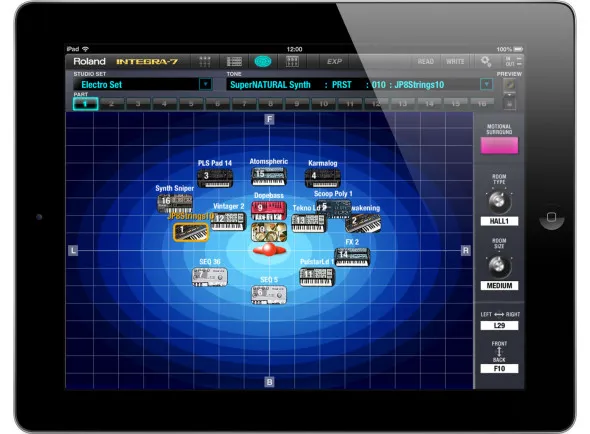
Task: Select the Motional Surround view icon
Action: point(263,61)
